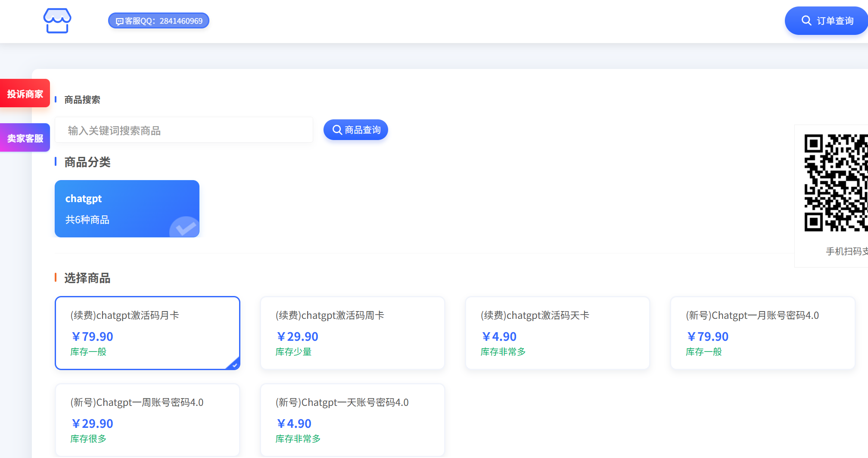Viewport: 868px width, 458px height.
Task: Click the payment QR code image
Action: [836, 183]
